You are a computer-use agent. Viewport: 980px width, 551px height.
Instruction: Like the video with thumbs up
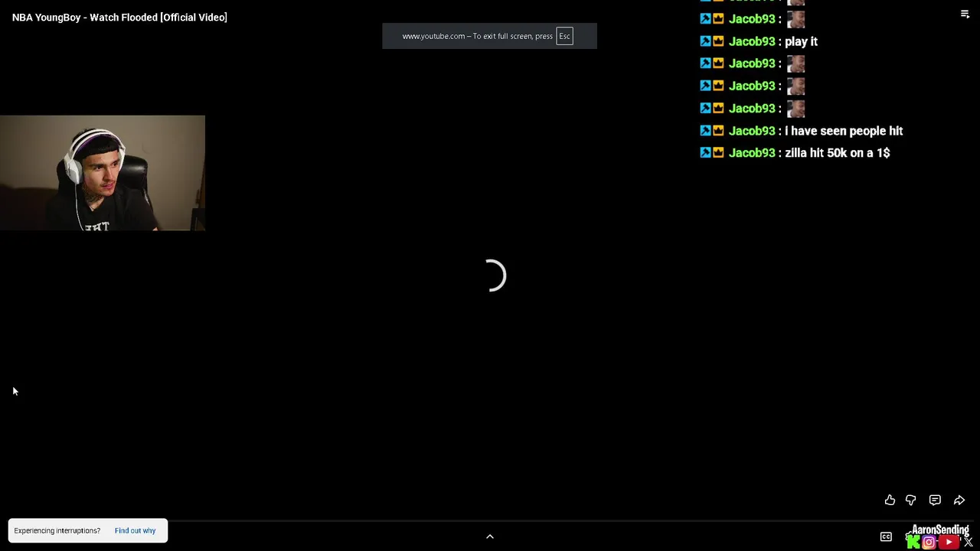click(890, 500)
